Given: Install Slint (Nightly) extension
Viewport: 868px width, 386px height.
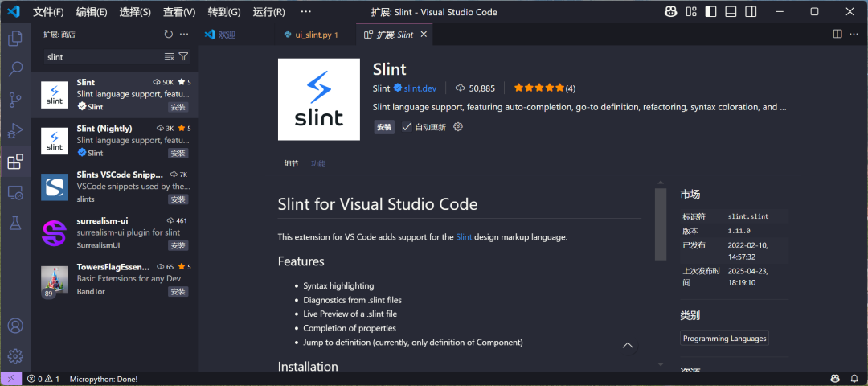Looking at the screenshot, I should [x=178, y=153].
